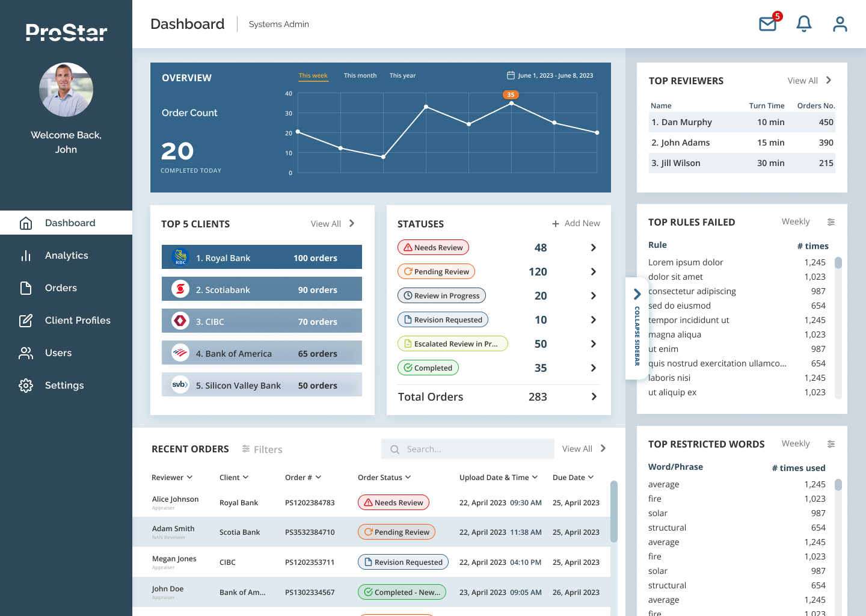Switch the overview to This year

pyautogui.click(x=402, y=76)
